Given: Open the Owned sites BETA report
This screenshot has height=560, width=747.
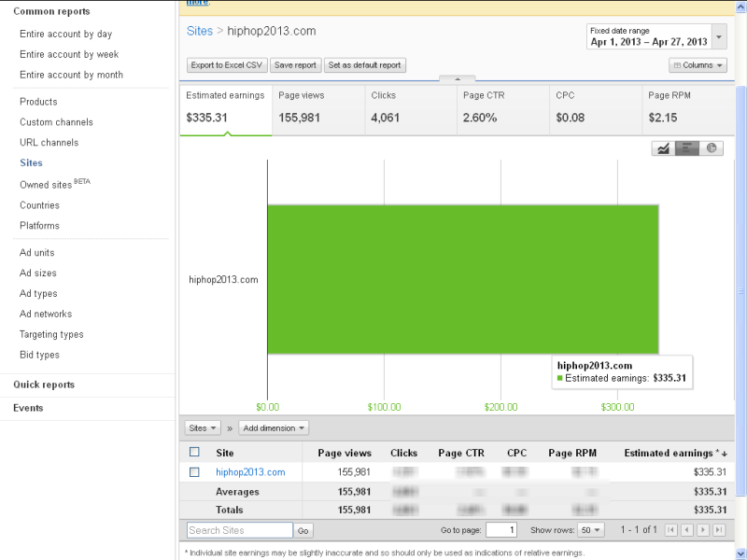Looking at the screenshot, I should pos(55,184).
